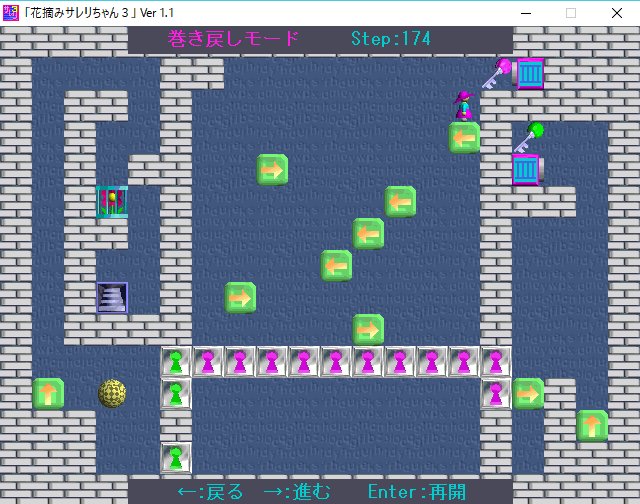This screenshot has width=640, height=504.
Task: Open the title bar application icon menu
Action: 11,13
